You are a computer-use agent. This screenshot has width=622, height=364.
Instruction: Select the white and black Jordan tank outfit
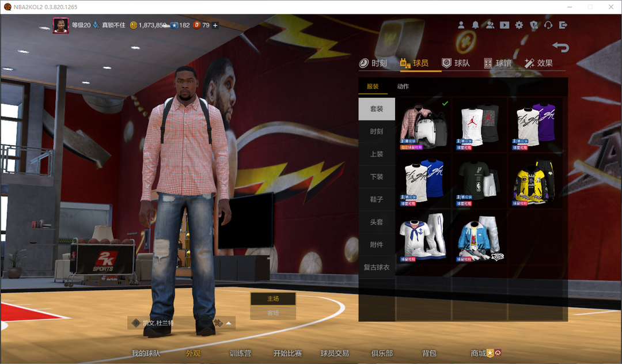[x=480, y=125]
